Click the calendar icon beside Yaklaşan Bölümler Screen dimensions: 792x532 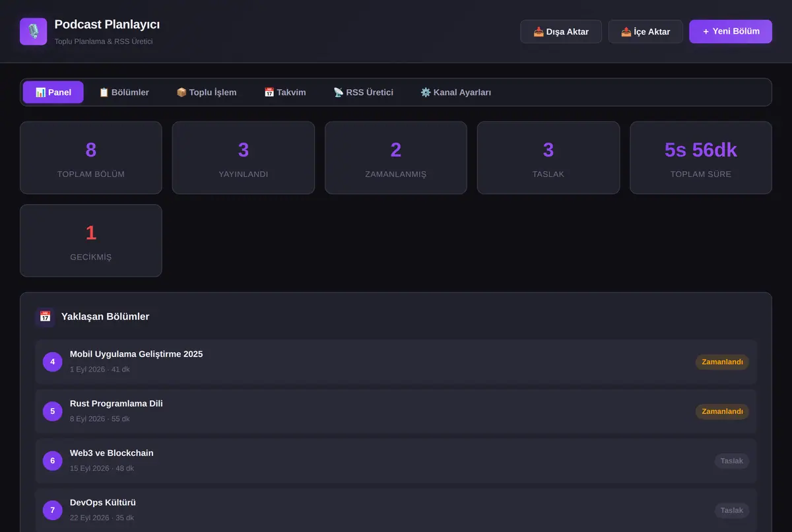pos(45,317)
